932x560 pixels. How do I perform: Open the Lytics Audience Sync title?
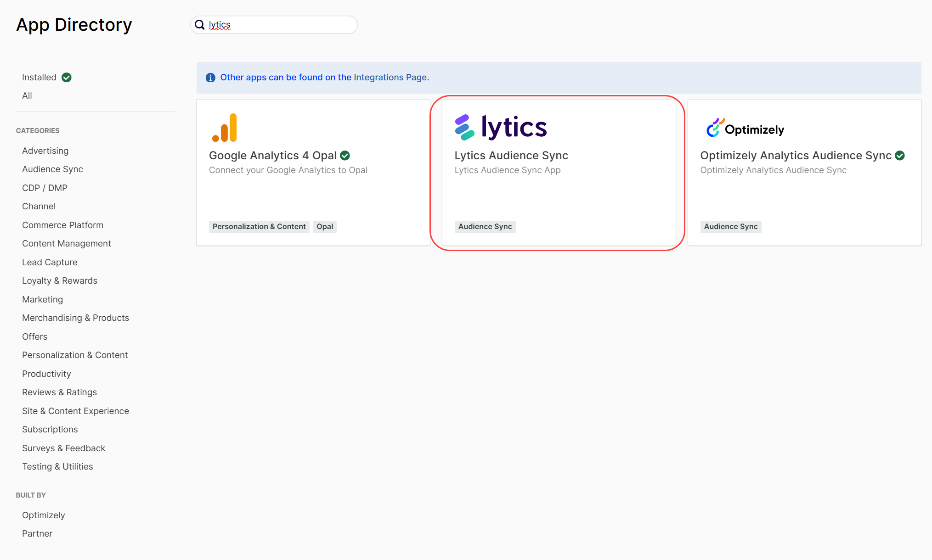point(511,156)
